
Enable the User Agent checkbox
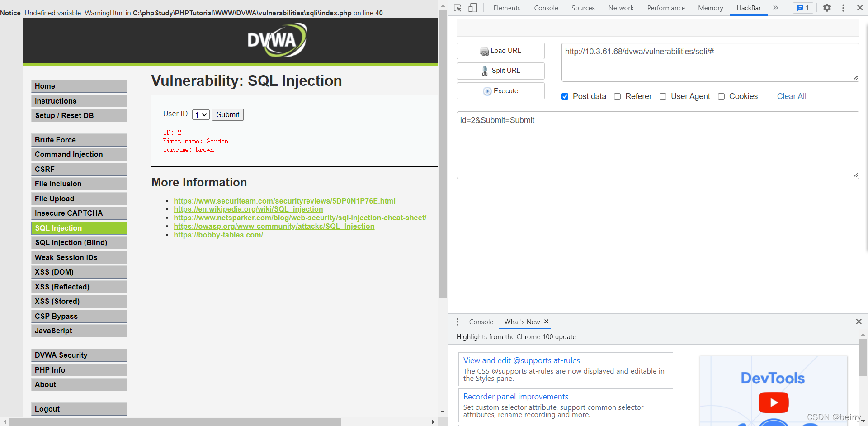(663, 96)
